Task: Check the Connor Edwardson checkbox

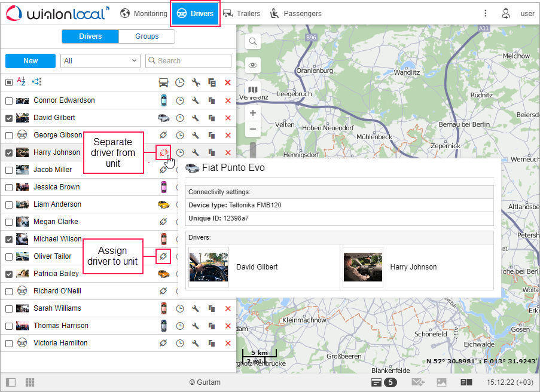Action: point(9,100)
